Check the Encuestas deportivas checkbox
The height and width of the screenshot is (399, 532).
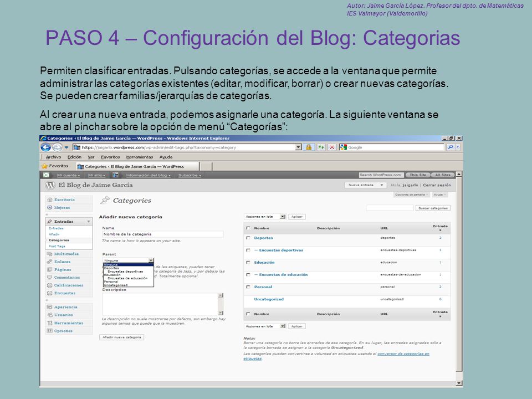tap(248, 250)
